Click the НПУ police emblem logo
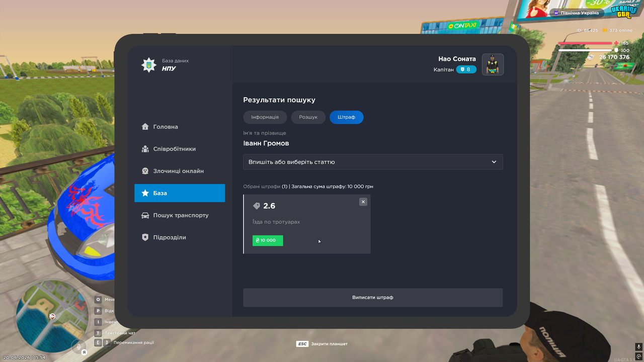The width and height of the screenshot is (644, 362). pyautogui.click(x=148, y=65)
